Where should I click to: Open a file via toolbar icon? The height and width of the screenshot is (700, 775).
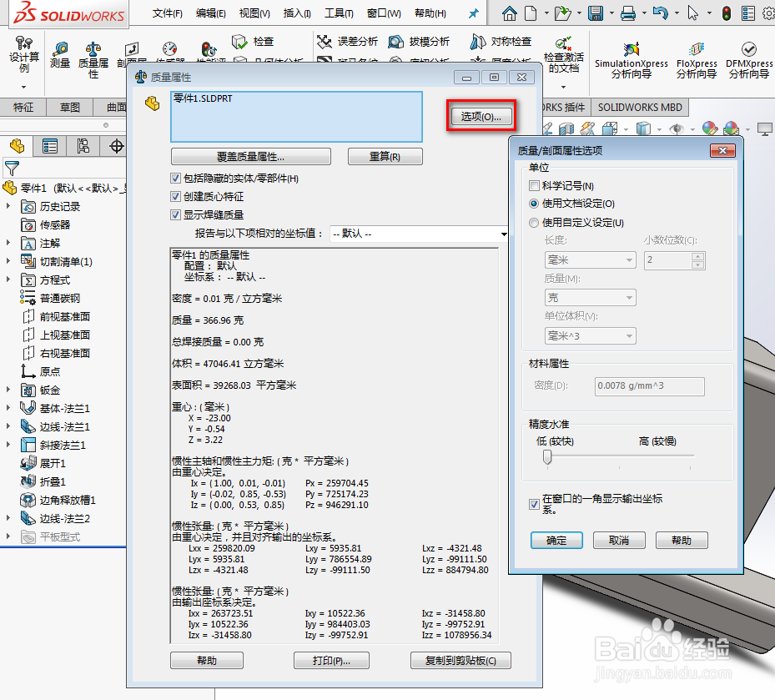click(562, 13)
